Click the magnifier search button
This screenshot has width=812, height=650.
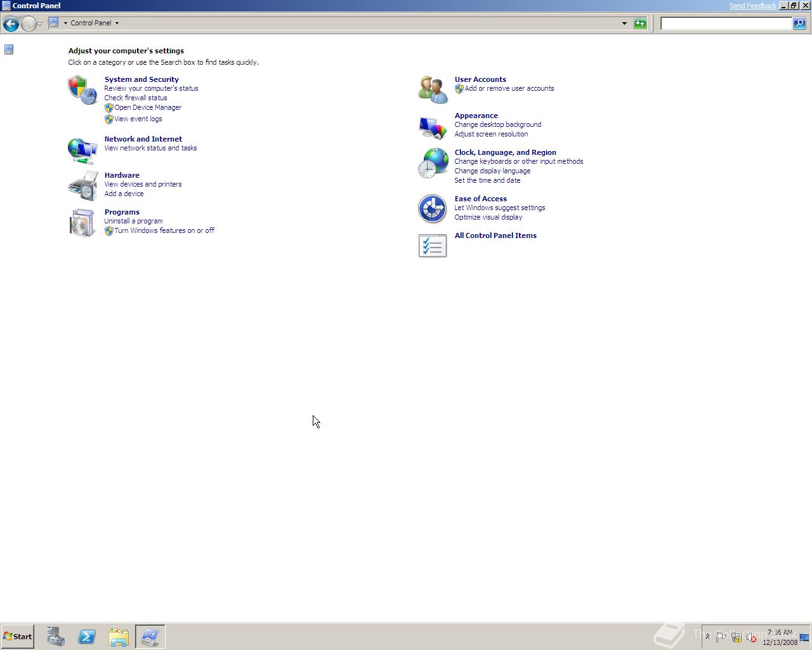(799, 23)
